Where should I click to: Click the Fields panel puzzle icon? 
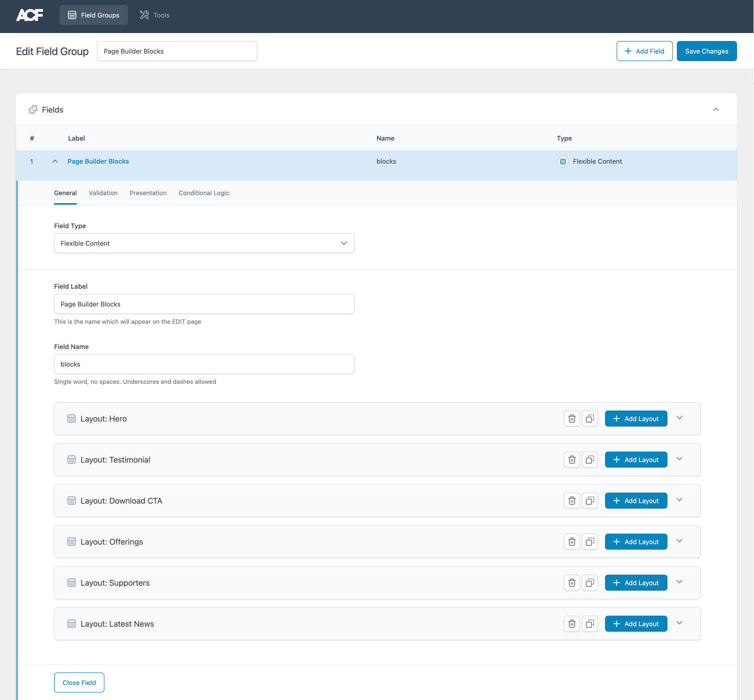coord(33,110)
